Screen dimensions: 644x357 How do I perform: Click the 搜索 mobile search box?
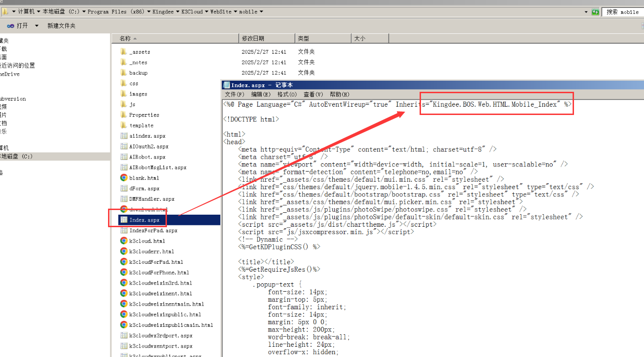623,12
